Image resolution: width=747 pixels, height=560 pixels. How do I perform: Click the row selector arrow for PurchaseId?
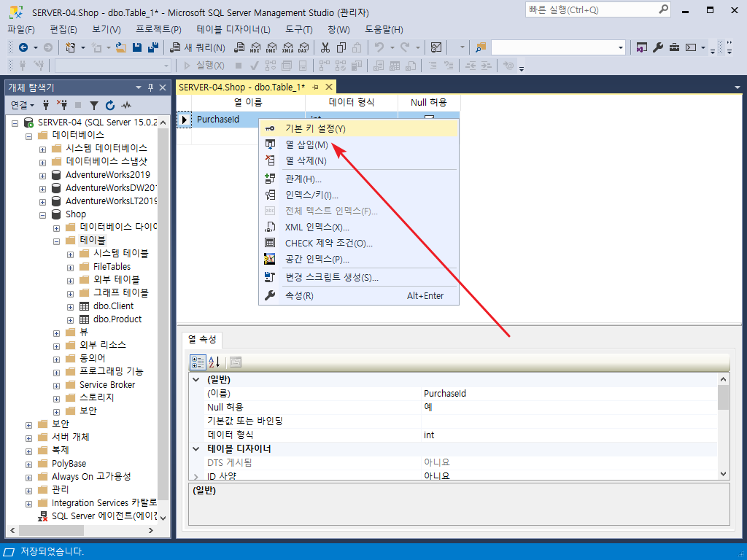(184, 119)
